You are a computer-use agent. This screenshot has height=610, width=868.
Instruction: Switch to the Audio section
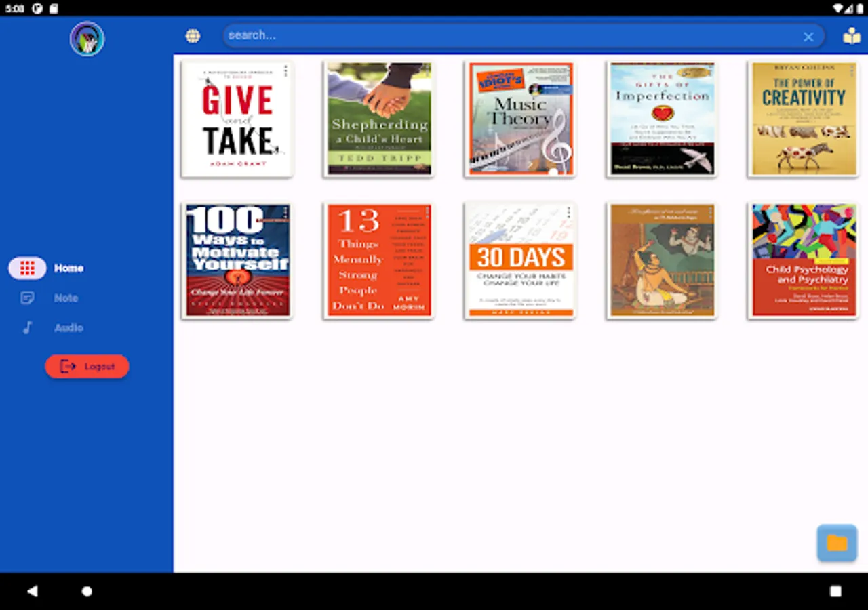tap(52, 327)
